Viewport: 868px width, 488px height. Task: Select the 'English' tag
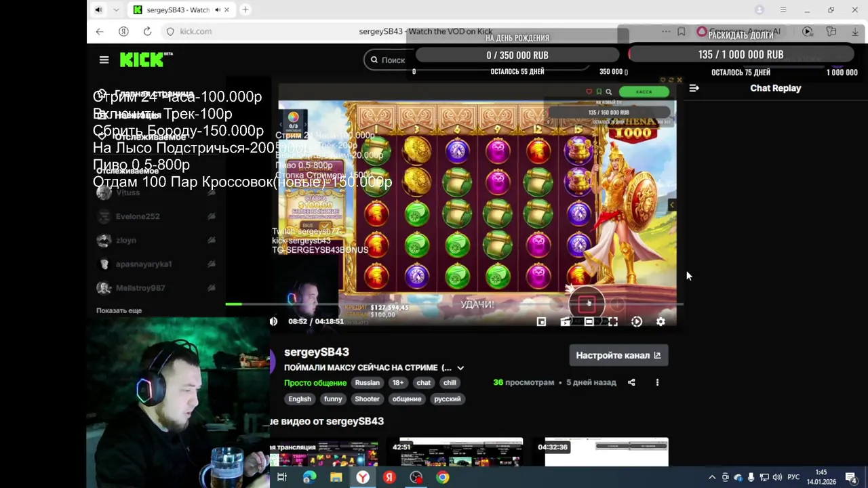pos(300,399)
